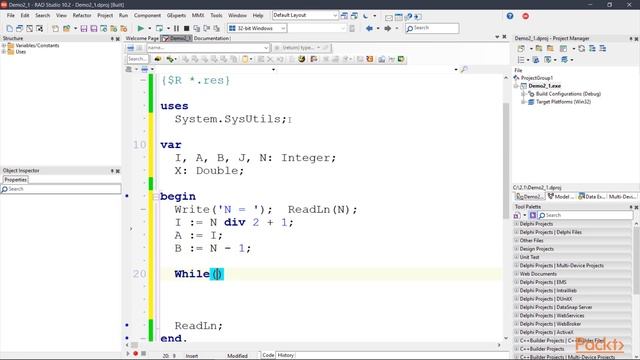Open the Component menu
Viewport: 640px width, 360px height.
pyautogui.click(x=147, y=16)
